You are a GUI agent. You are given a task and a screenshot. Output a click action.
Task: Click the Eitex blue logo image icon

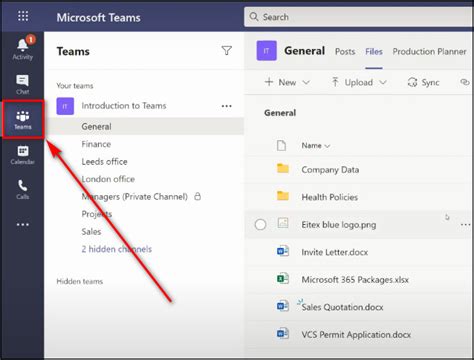click(283, 223)
